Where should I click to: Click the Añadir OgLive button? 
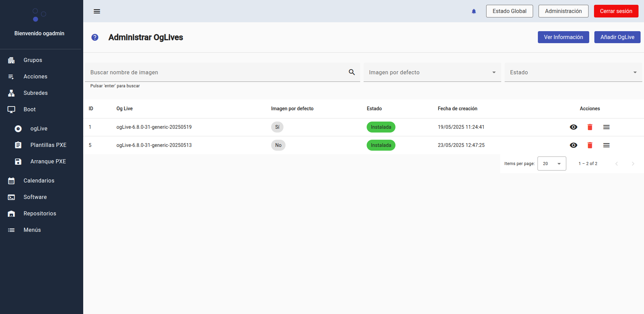click(617, 37)
